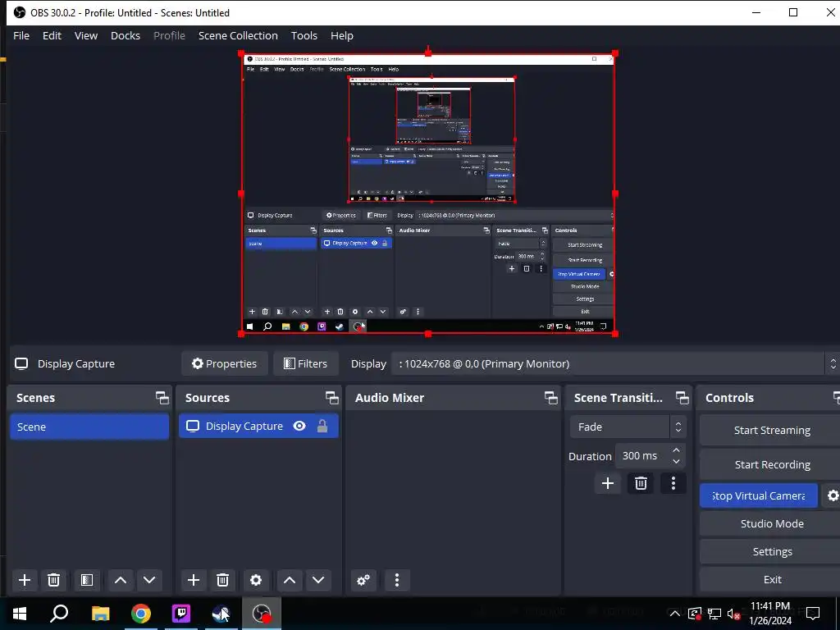This screenshot has width=840, height=630.
Task: Open Steam from the taskbar
Action: pyautogui.click(x=221, y=614)
